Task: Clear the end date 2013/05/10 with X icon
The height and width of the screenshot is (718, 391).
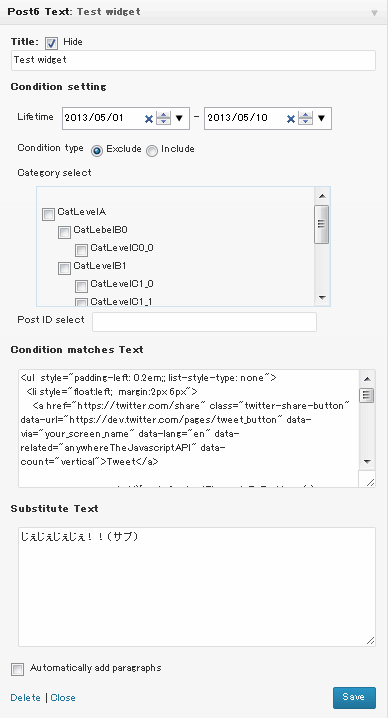Action: (291, 119)
